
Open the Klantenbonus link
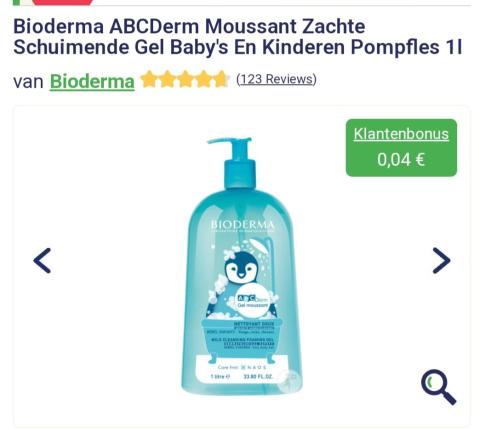[401, 134]
